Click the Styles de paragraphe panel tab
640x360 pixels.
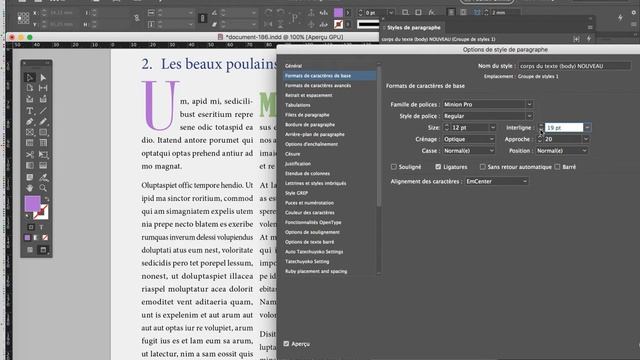coord(413,27)
